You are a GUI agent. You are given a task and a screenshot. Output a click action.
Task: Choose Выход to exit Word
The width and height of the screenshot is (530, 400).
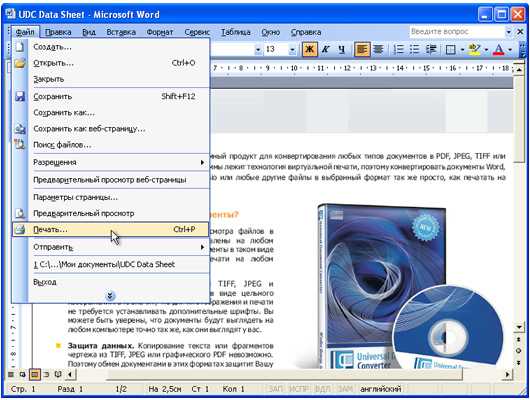(111, 282)
